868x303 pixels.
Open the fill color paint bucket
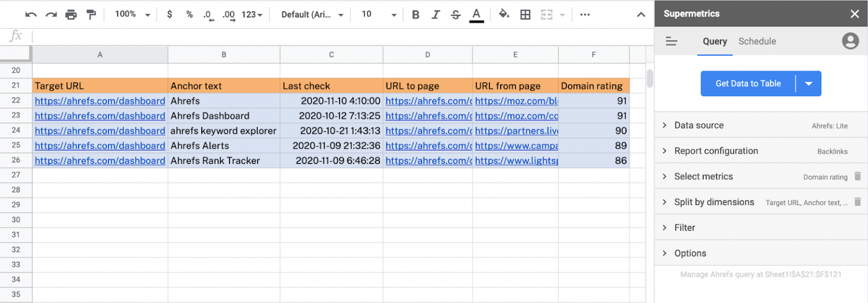click(504, 15)
